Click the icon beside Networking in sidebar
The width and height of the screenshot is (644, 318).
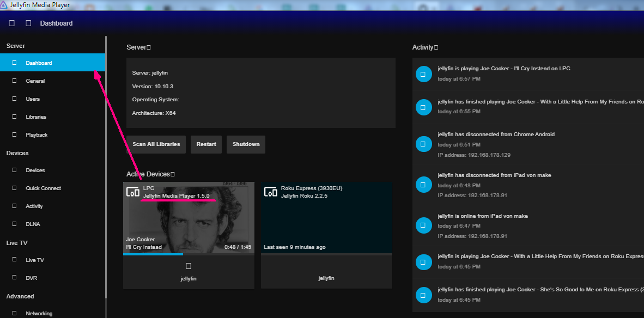click(15, 313)
